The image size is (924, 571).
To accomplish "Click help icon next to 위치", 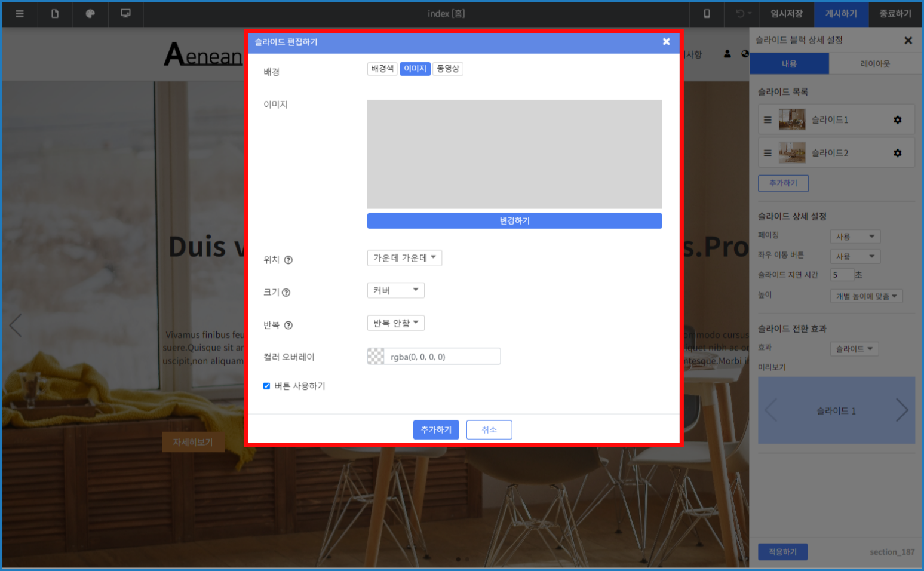I will [x=288, y=260].
